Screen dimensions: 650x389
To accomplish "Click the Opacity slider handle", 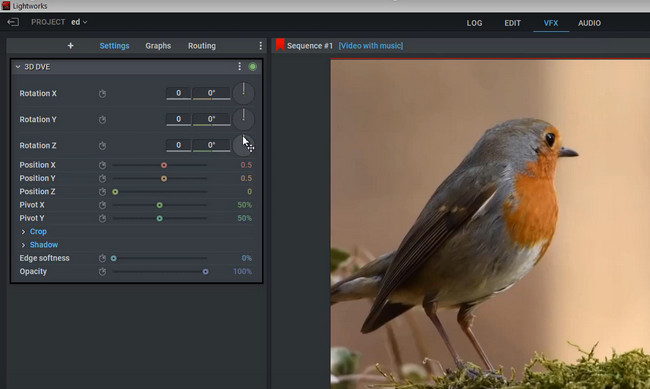I will (x=205, y=272).
